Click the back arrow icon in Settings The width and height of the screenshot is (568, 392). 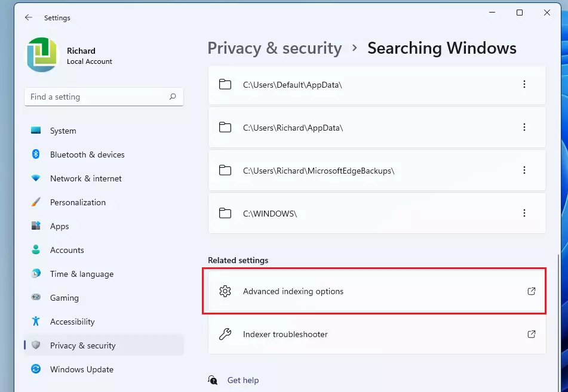[x=29, y=17]
